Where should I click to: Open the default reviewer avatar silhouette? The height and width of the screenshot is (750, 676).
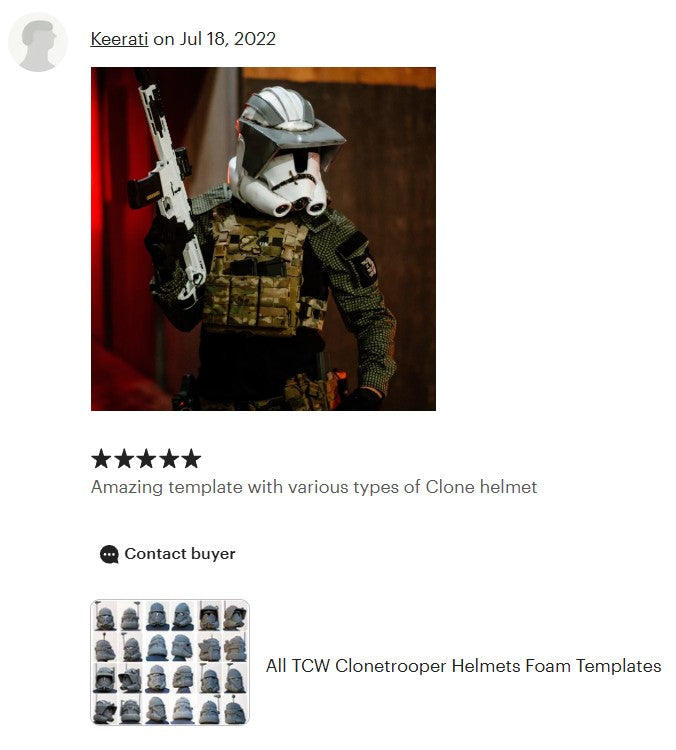[x=38, y=42]
